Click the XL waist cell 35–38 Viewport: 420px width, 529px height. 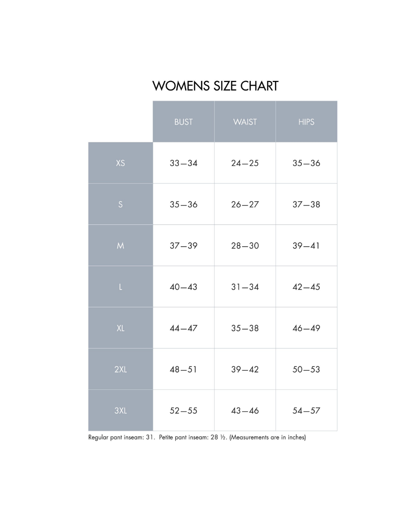click(245, 328)
